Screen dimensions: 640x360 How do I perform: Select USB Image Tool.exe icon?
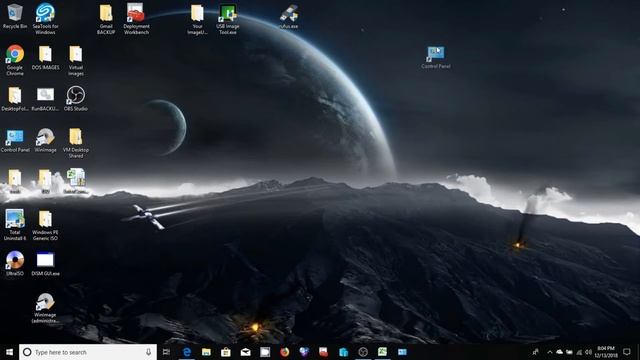click(x=228, y=19)
